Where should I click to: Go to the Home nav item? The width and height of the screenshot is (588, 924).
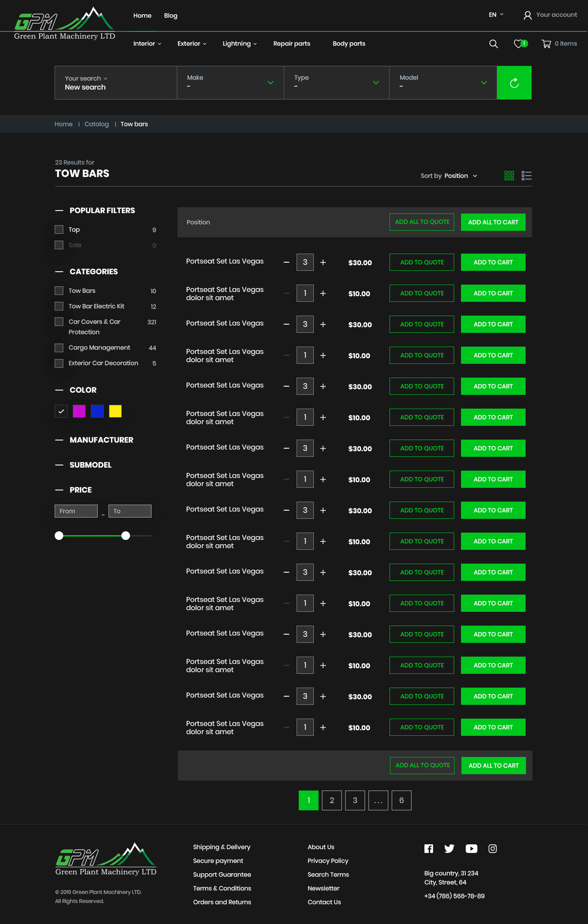(x=142, y=16)
